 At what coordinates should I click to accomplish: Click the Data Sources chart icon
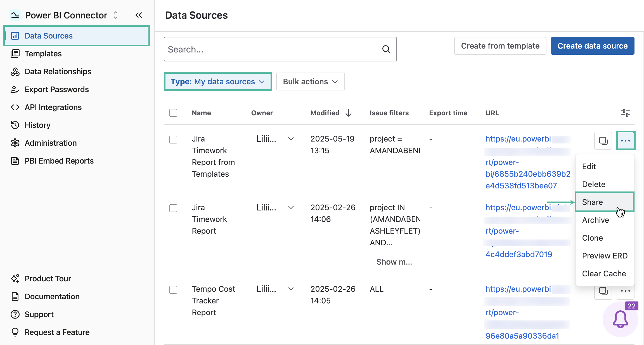click(x=15, y=36)
